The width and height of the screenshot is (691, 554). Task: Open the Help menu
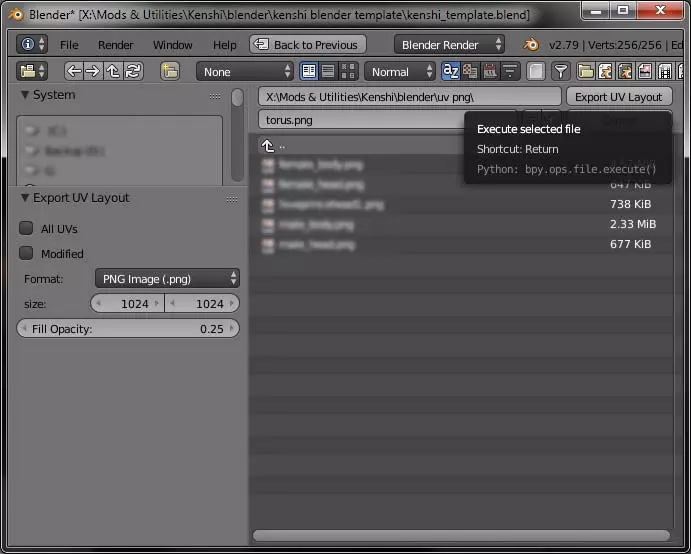click(225, 45)
